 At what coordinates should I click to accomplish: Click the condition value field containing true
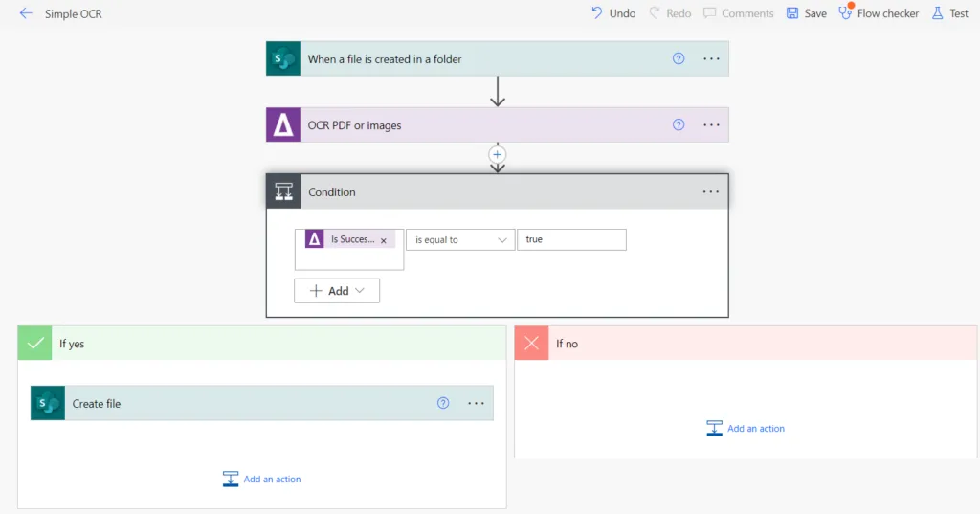571,239
